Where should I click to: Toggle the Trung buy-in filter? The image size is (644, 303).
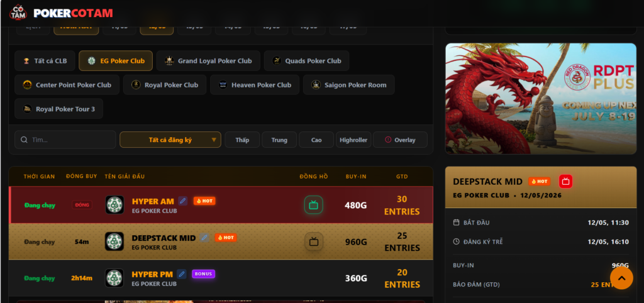tap(279, 140)
